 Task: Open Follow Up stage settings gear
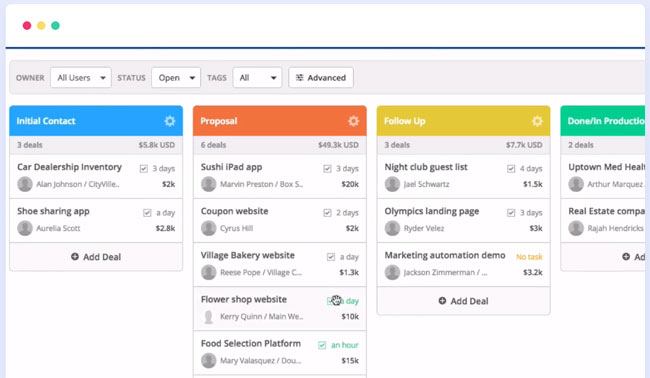tap(537, 121)
